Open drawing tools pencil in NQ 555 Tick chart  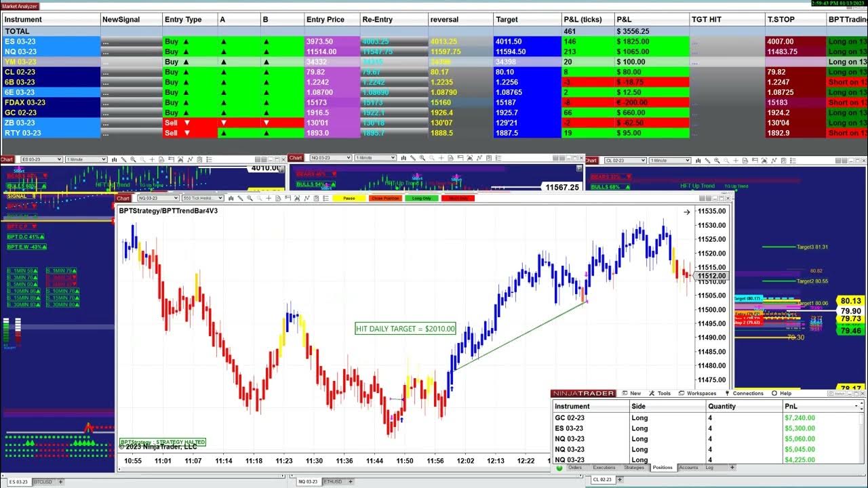pos(240,198)
